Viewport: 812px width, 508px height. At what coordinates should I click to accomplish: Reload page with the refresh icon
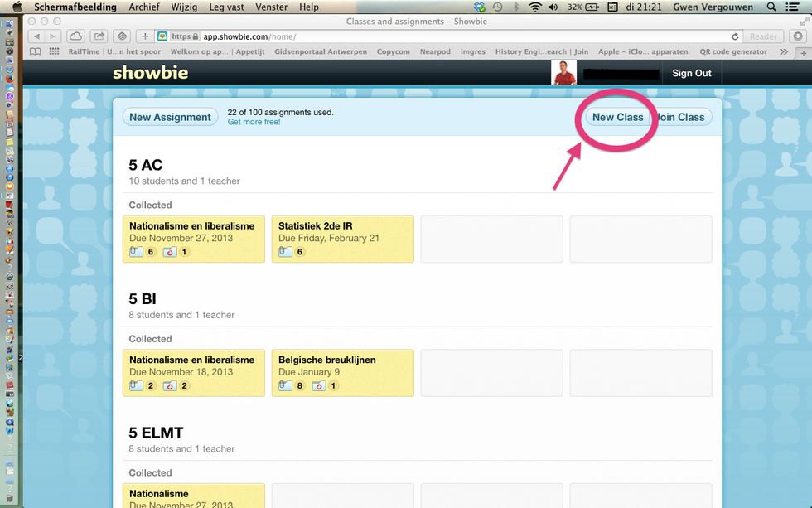735,36
